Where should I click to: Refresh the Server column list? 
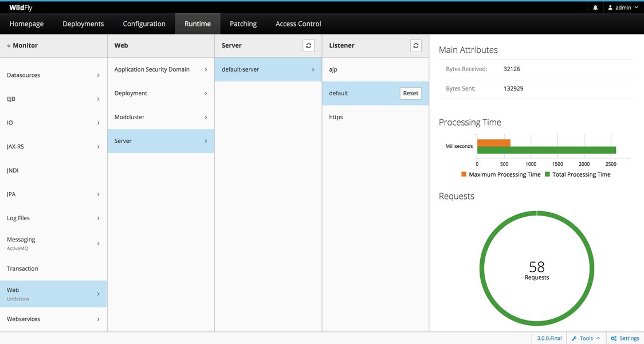point(308,45)
